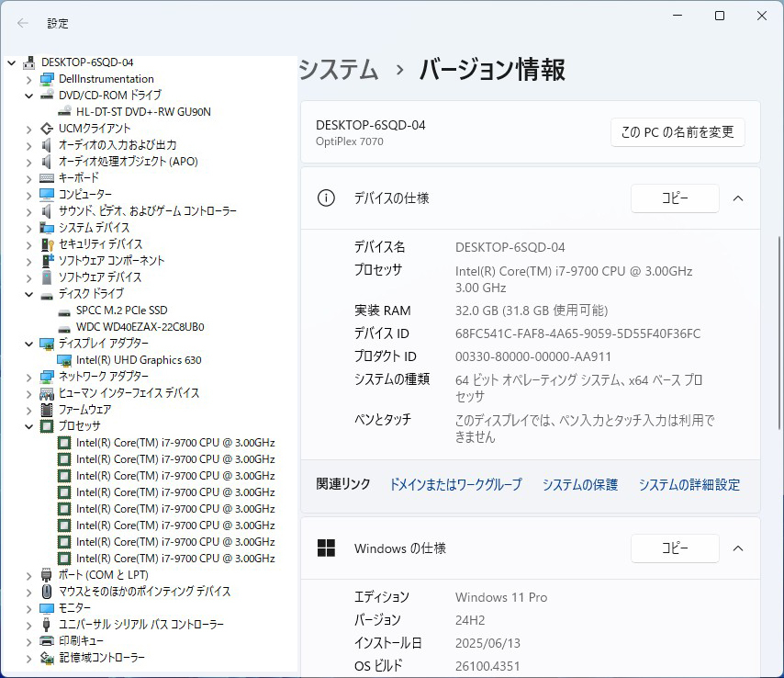Copy Windows specifications with コピー
784x678 pixels.
pyautogui.click(x=675, y=548)
